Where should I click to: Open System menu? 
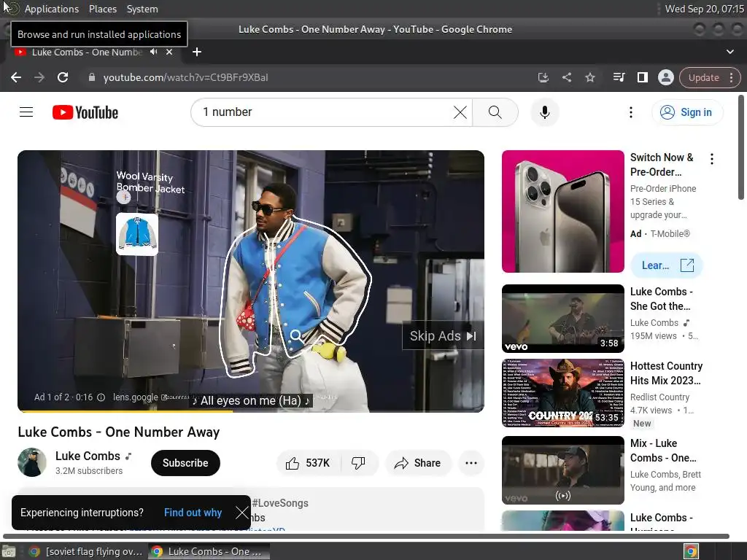coord(142,9)
